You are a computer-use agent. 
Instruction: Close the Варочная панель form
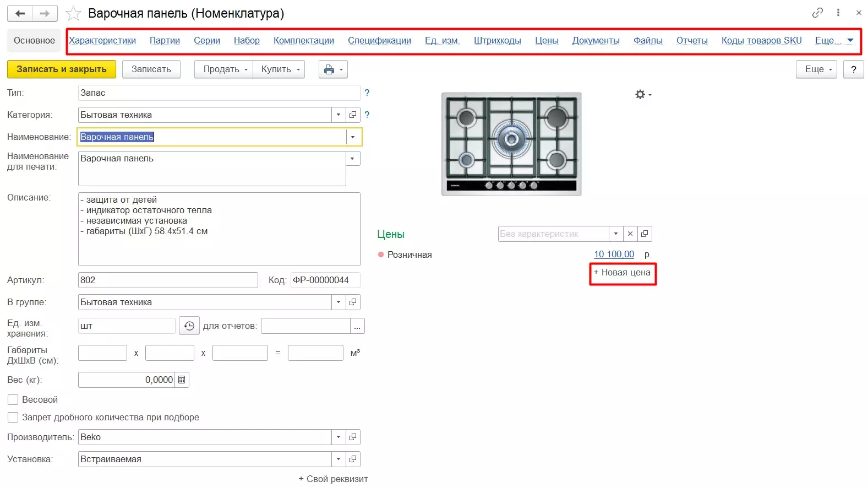859,13
